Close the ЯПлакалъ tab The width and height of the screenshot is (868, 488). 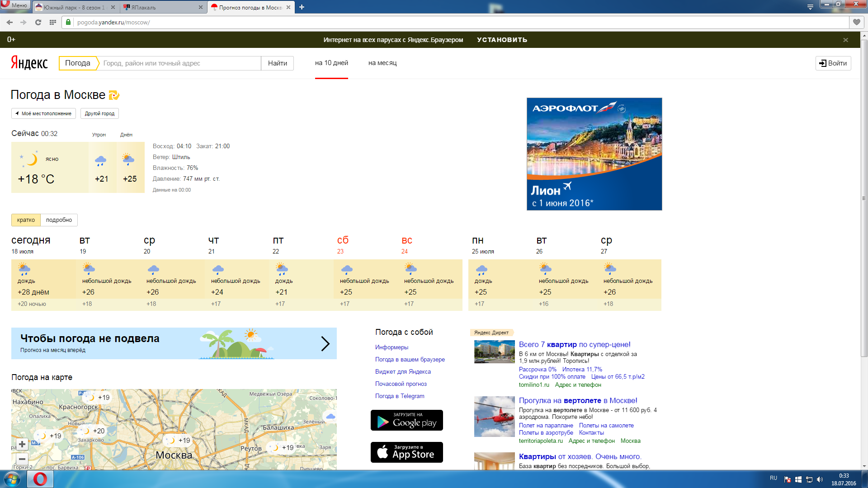[x=201, y=7]
